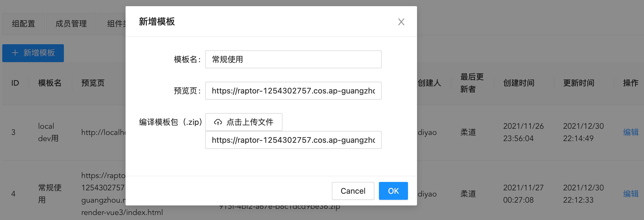Click the '常规使用' template name cell in table
The width and height of the screenshot is (644, 220).
pyautogui.click(x=50, y=194)
